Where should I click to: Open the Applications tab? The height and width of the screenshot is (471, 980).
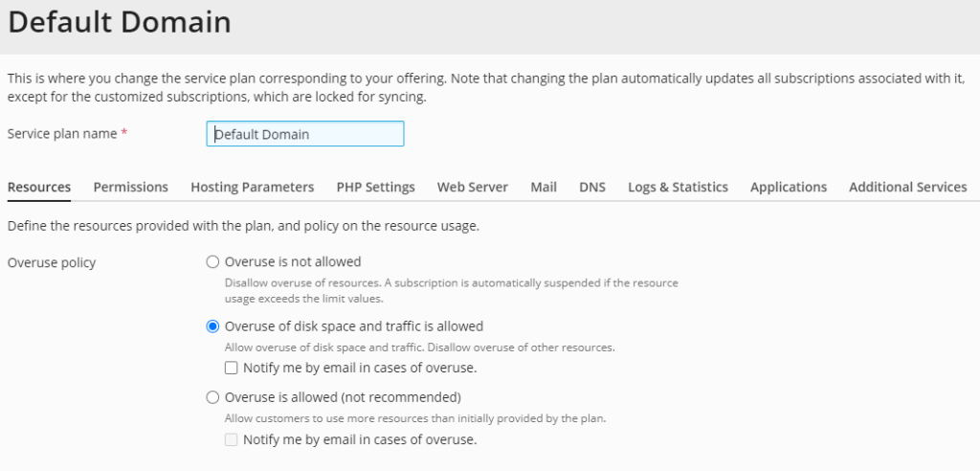click(788, 187)
